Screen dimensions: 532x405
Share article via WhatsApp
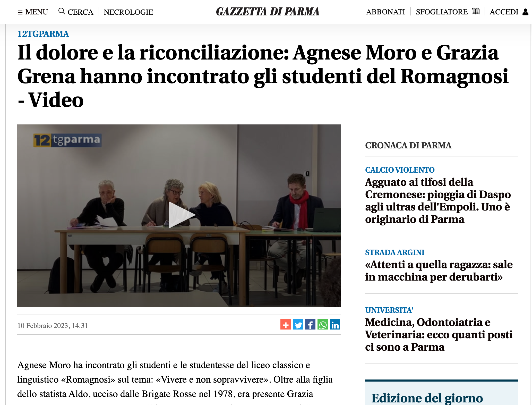322,325
